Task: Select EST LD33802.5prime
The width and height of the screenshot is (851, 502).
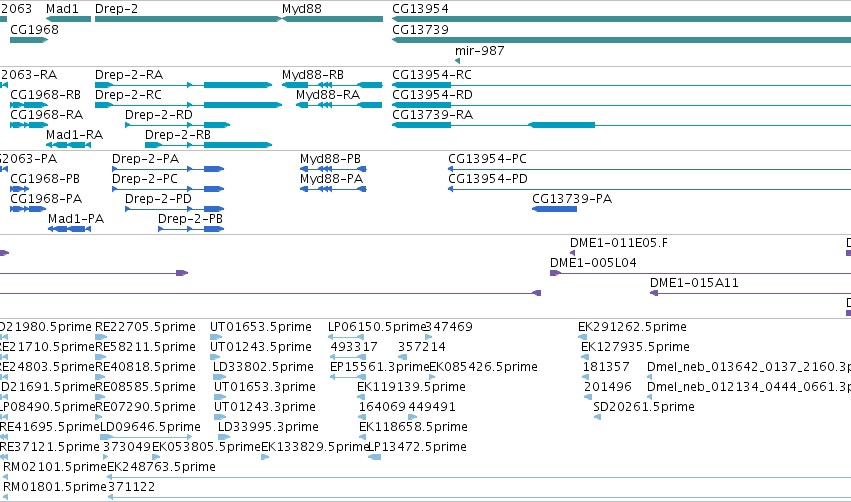Action: (x=219, y=377)
